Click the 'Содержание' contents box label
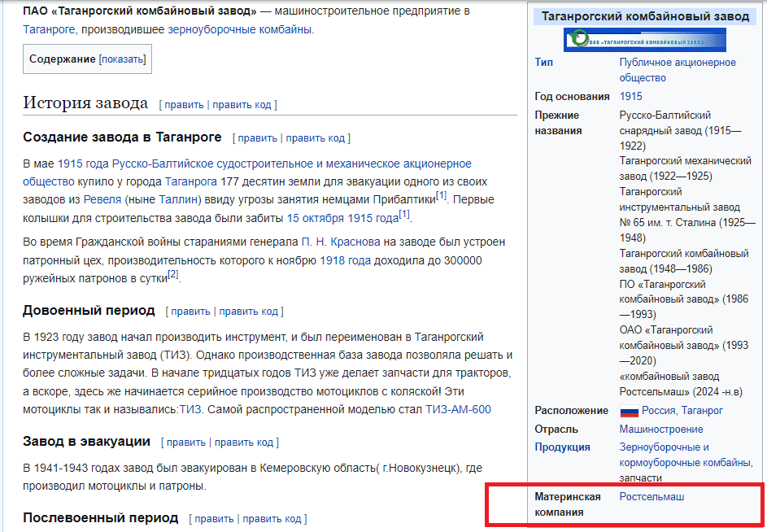The width and height of the screenshot is (767, 532). (62, 59)
